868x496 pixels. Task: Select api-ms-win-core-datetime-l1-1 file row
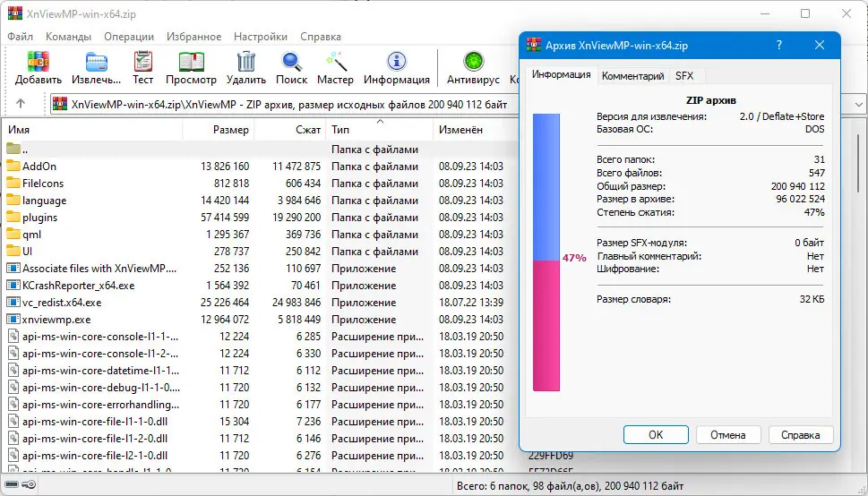260,371
